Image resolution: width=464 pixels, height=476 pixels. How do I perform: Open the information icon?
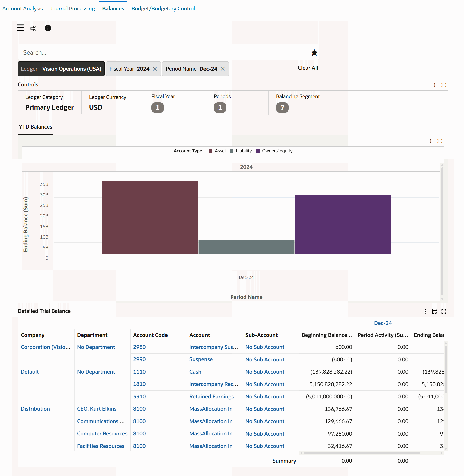tap(48, 28)
